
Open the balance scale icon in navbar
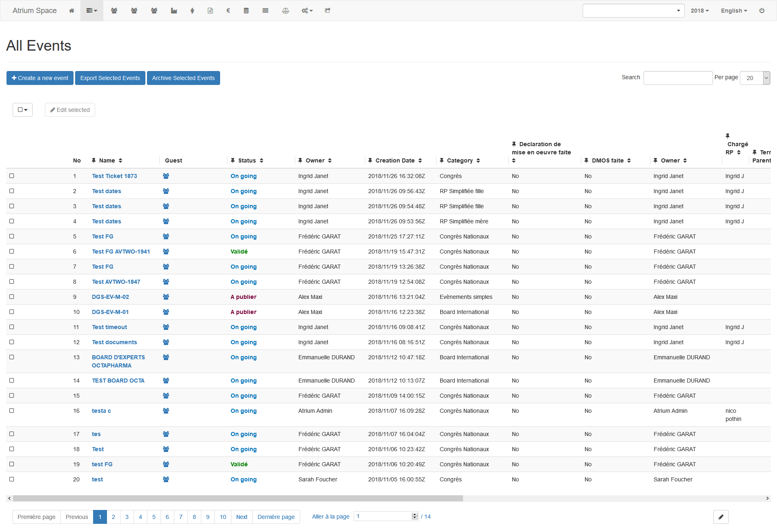coord(286,11)
